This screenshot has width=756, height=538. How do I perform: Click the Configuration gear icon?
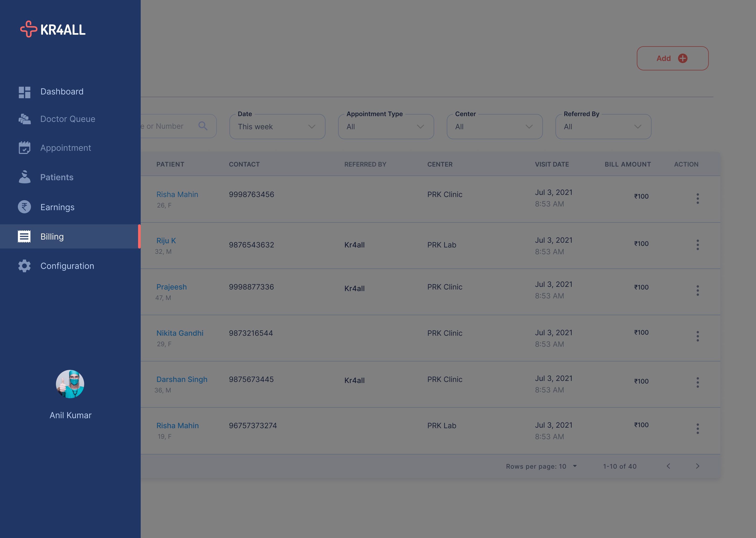[x=24, y=266]
